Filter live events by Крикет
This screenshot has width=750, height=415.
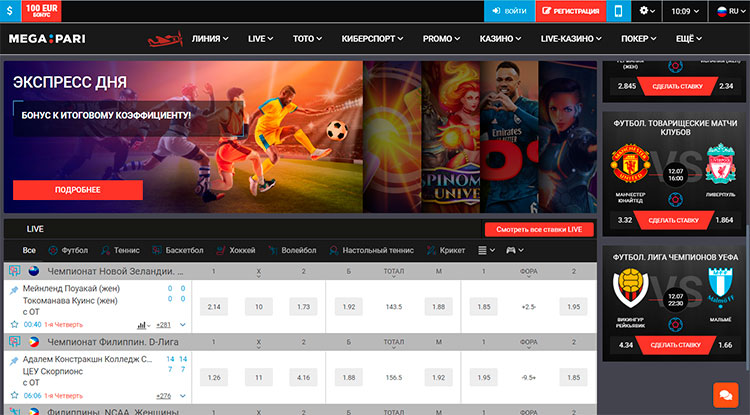click(445, 250)
